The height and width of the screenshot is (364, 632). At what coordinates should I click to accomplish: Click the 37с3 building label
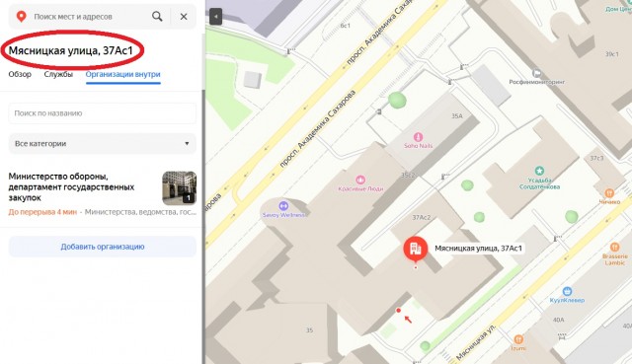[596, 158]
